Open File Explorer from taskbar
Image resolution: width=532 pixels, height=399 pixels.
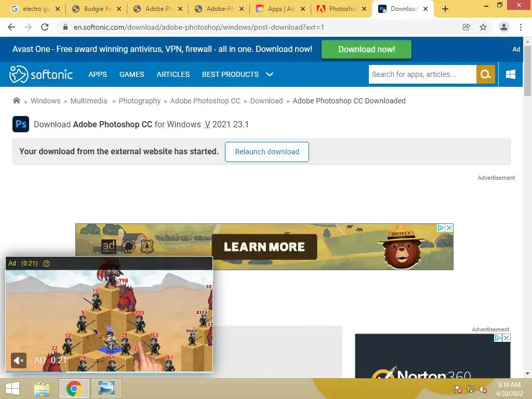tap(42, 389)
